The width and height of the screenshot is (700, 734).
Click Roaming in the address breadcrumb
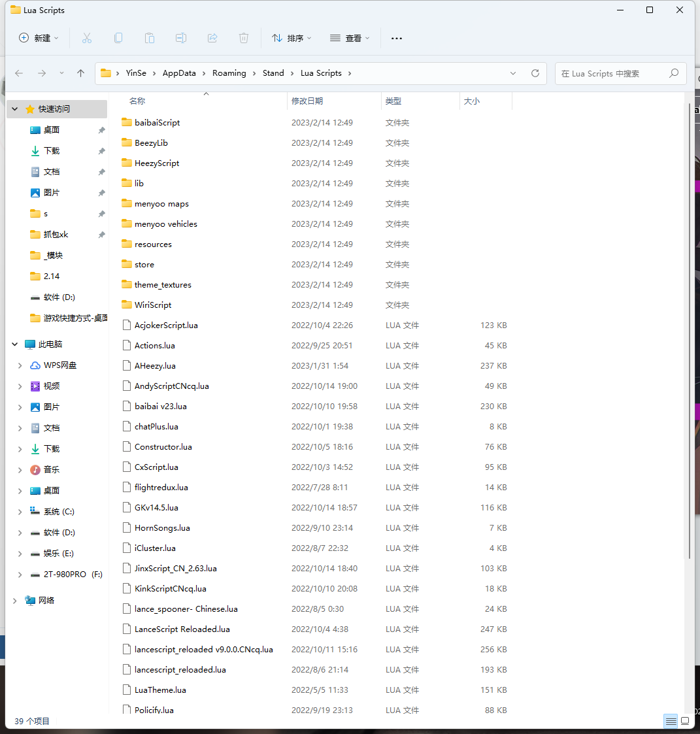tap(229, 73)
